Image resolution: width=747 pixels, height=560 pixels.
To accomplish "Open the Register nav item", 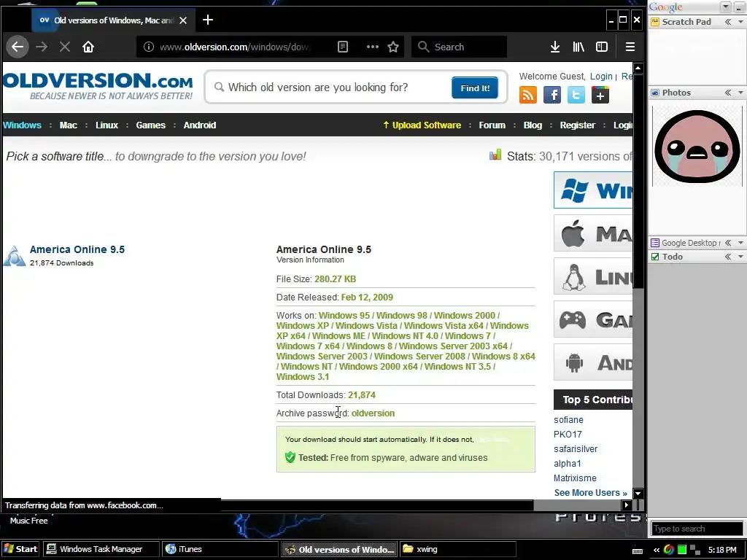I will [578, 125].
